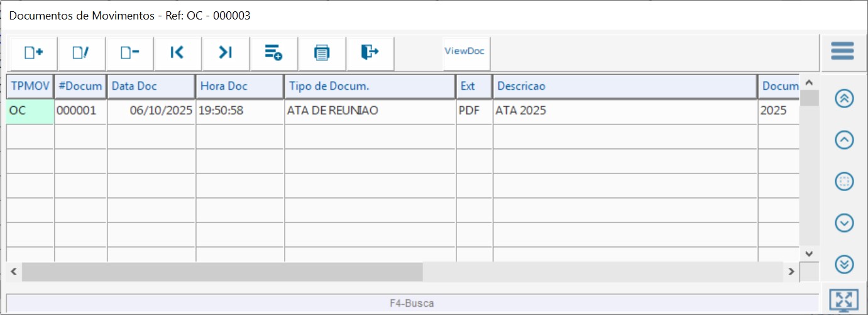Open the hamburger menu
The width and height of the screenshot is (868, 315).
(x=842, y=51)
